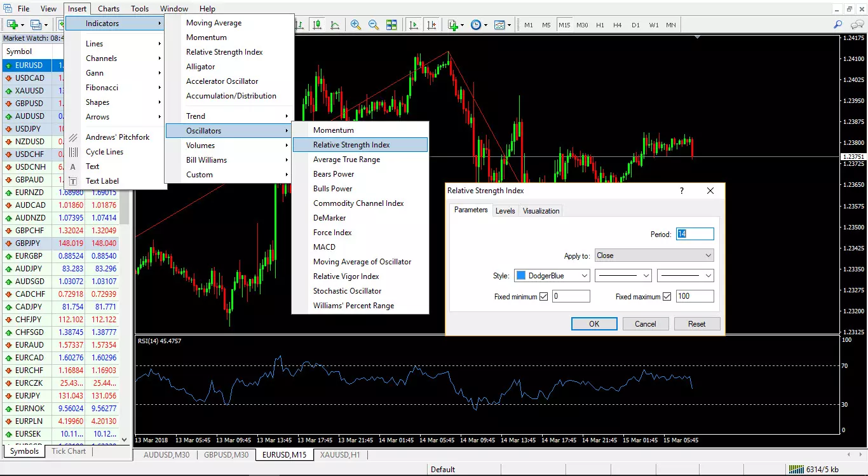Expand the Fibonacci submenu
Screen dimensions: 868x476
115,88
